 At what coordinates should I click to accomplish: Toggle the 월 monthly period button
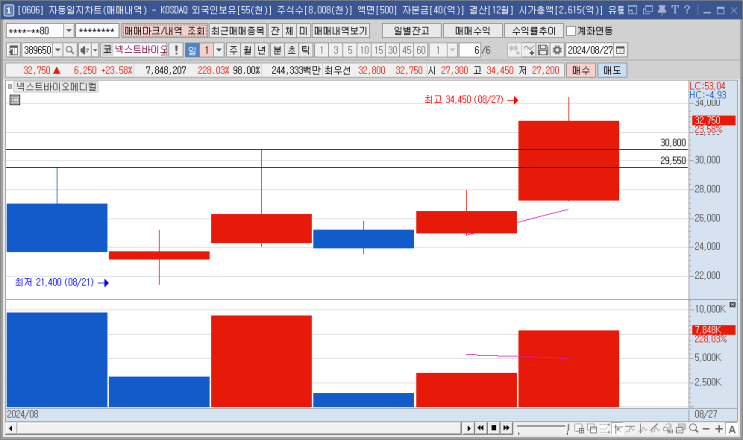247,50
